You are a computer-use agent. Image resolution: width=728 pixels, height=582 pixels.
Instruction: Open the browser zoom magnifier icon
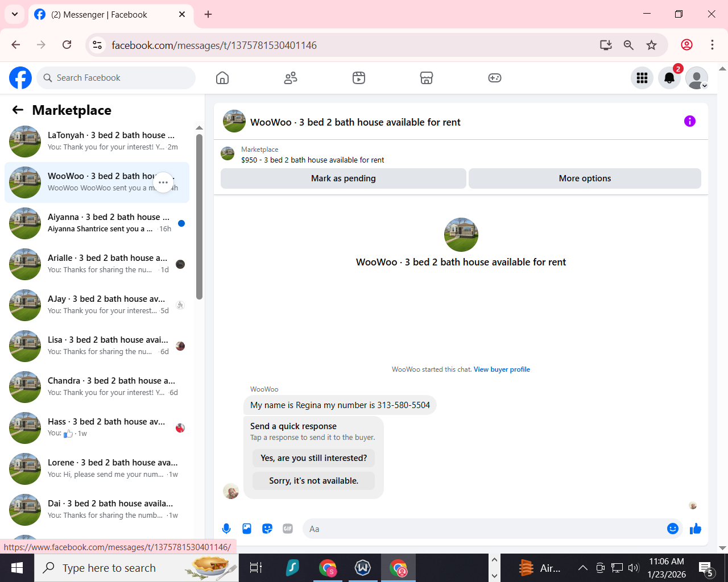pos(628,45)
